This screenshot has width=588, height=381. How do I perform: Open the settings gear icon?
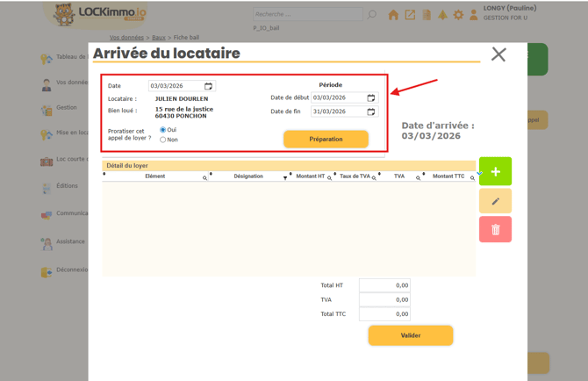(458, 15)
